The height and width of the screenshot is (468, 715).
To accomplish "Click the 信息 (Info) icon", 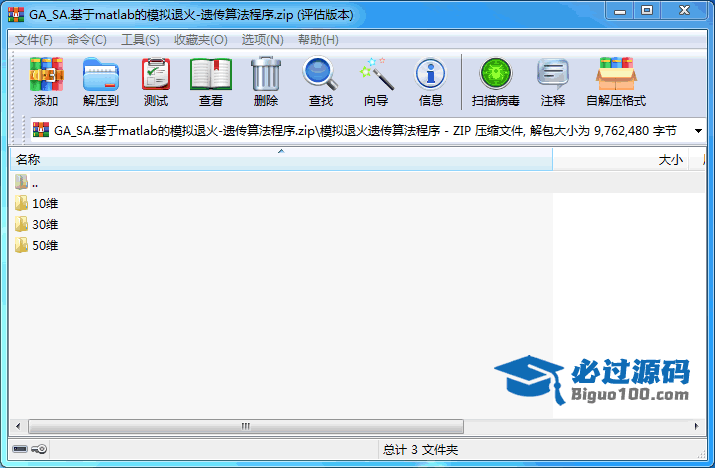I will 431,82.
